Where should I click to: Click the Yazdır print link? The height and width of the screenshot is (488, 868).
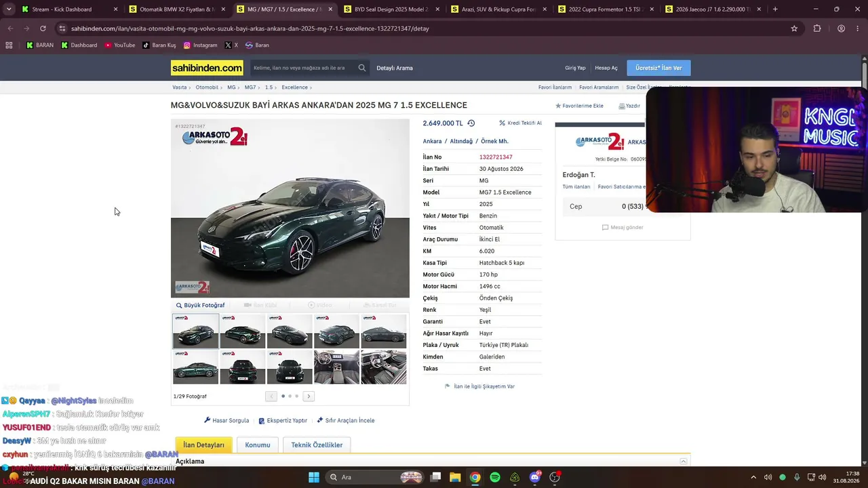[x=629, y=106]
